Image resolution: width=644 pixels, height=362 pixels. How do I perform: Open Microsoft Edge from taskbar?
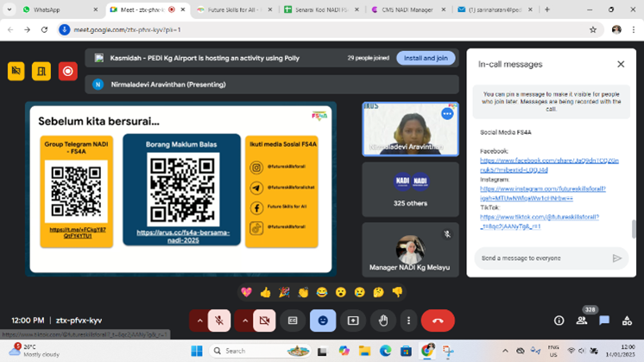pyautogui.click(x=385, y=351)
